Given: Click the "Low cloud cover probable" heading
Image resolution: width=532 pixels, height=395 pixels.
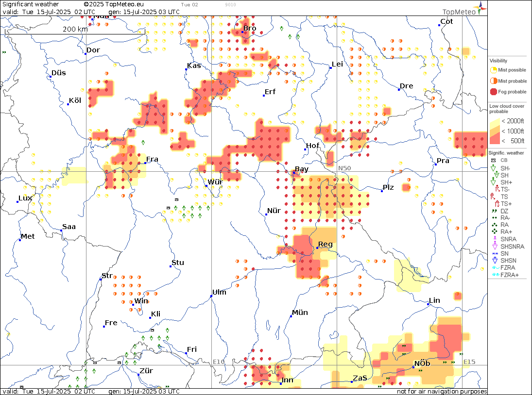Looking at the screenshot, I should click(x=507, y=109).
